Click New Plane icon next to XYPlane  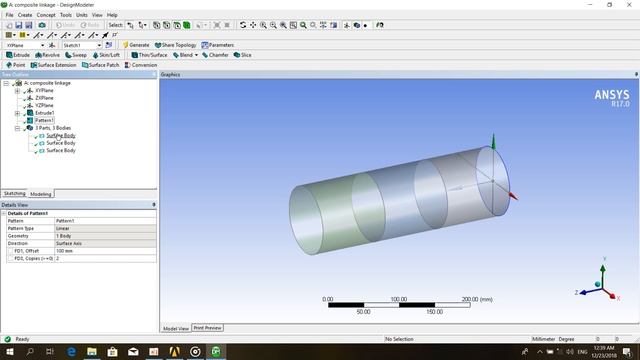click(52, 45)
